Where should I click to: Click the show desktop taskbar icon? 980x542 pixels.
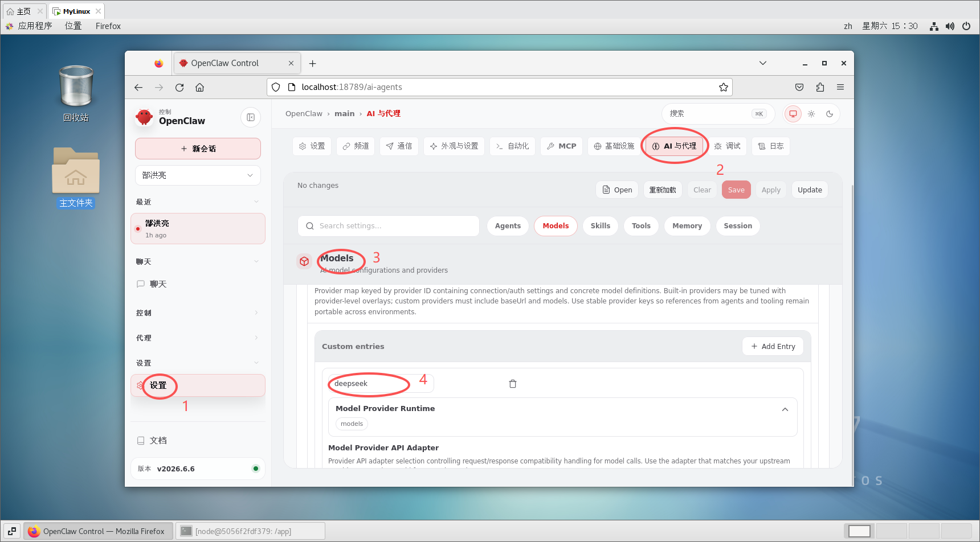click(12, 531)
